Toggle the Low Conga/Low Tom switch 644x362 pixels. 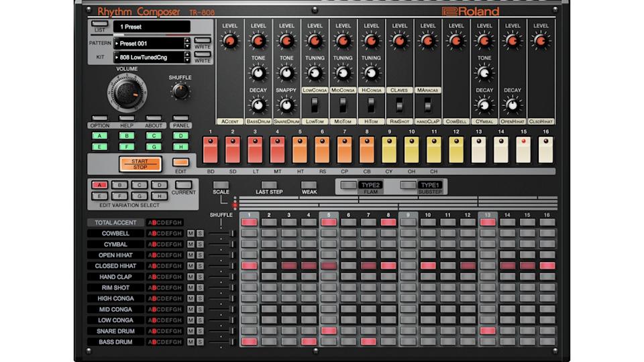[x=315, y=105]
